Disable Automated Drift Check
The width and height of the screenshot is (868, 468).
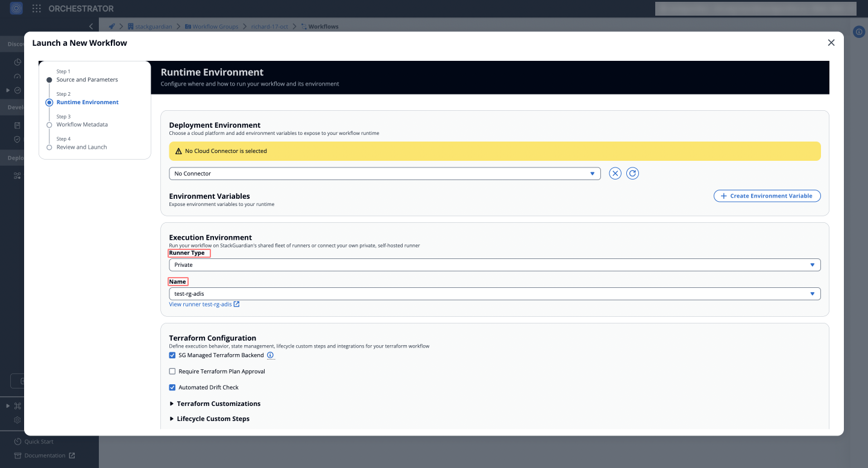(x=172, y=387)
